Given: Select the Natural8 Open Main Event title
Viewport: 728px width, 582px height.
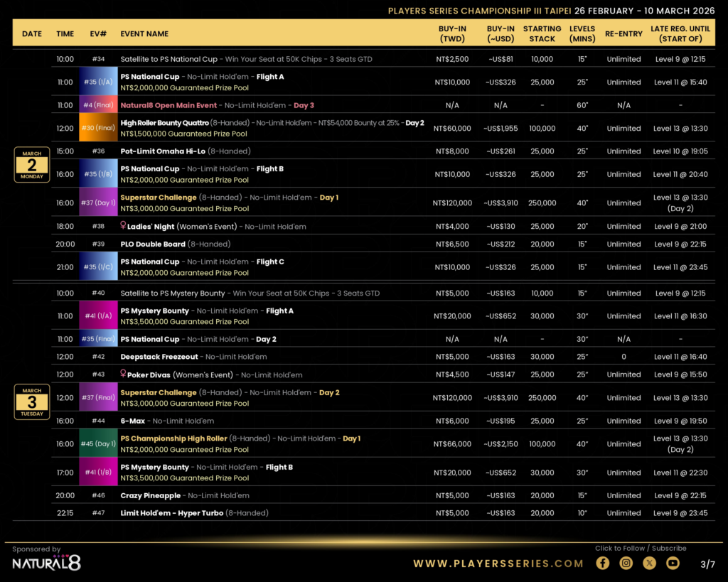Looking at the screenshot, I should point(168,105).
